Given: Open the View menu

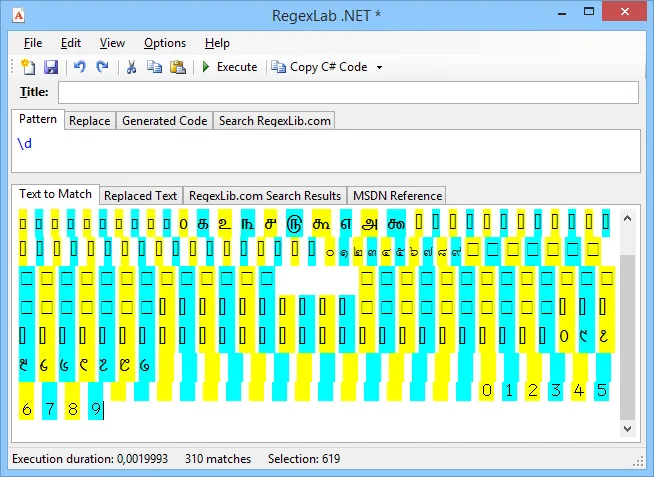Looking at the screenshot, I should (112, 43).
